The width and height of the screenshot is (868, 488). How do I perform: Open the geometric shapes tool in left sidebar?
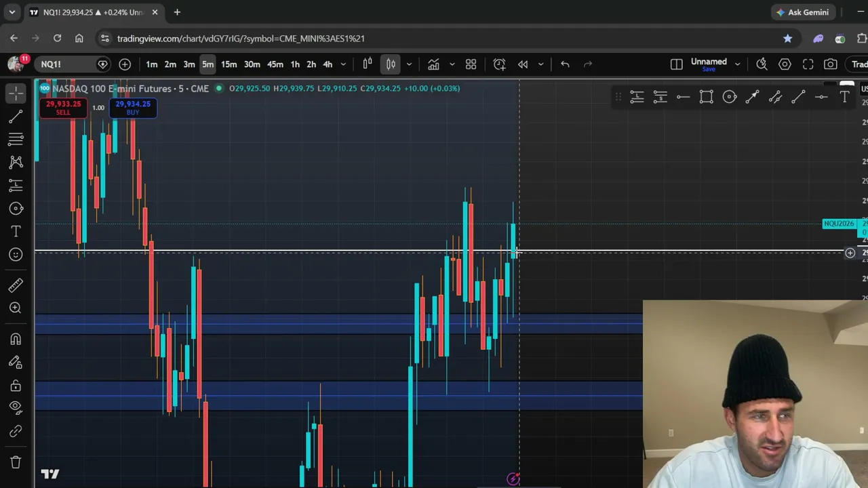16,208
